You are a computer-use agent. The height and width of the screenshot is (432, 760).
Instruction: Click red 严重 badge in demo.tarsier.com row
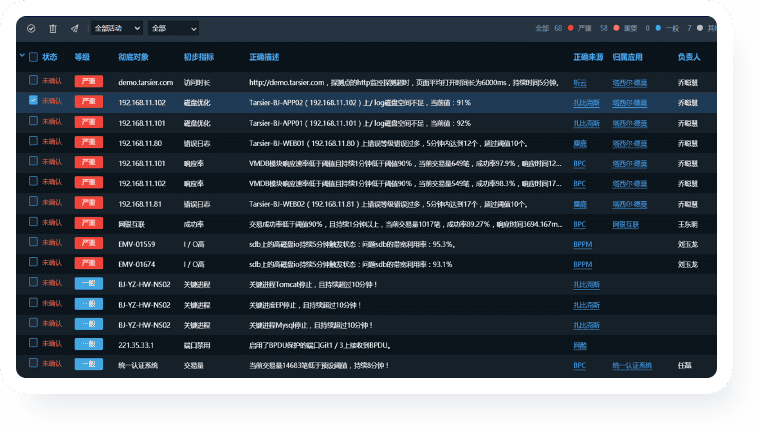pyautogui.click(x=89, y=81)
